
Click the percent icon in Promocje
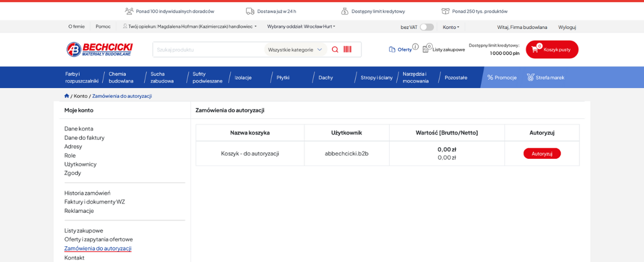click(x=490, y=78)
